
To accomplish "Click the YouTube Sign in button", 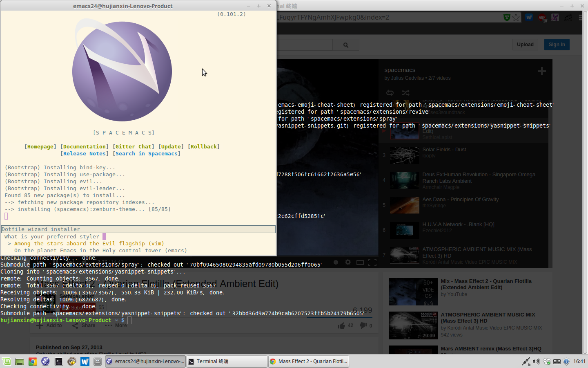I will click(557, 45).
